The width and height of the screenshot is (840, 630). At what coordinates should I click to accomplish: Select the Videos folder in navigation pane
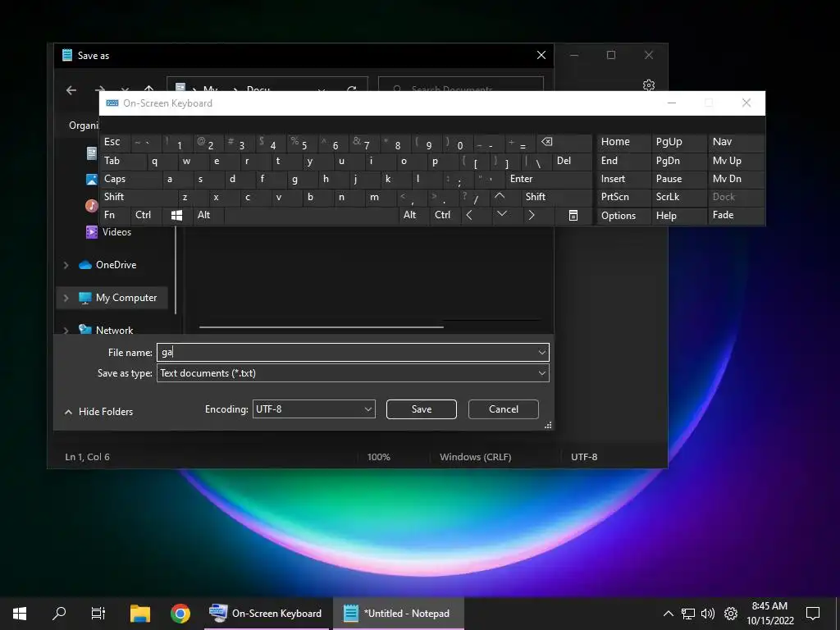coord(109,232)
